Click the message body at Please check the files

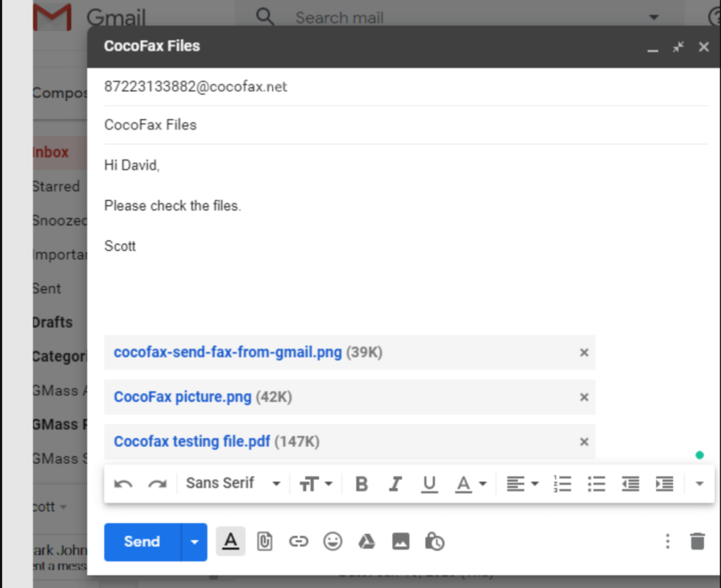coord(173,206)
